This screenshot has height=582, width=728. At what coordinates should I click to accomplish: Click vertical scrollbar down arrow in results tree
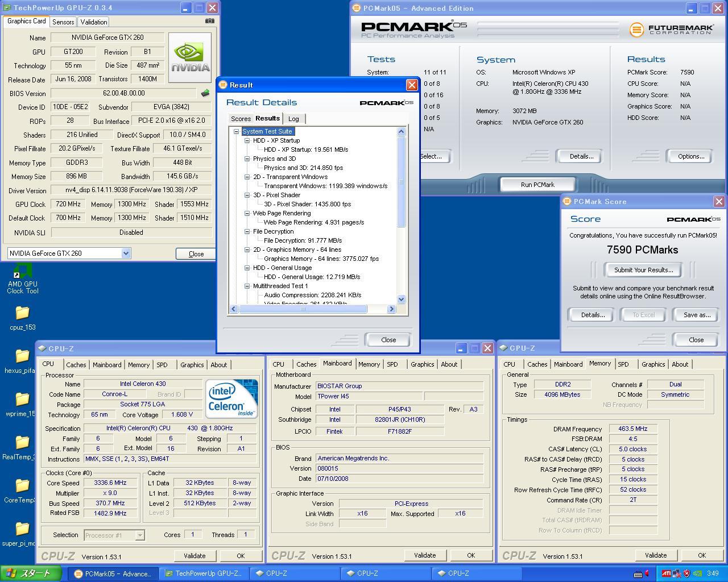pyautogui.click(x=401, y=300)
